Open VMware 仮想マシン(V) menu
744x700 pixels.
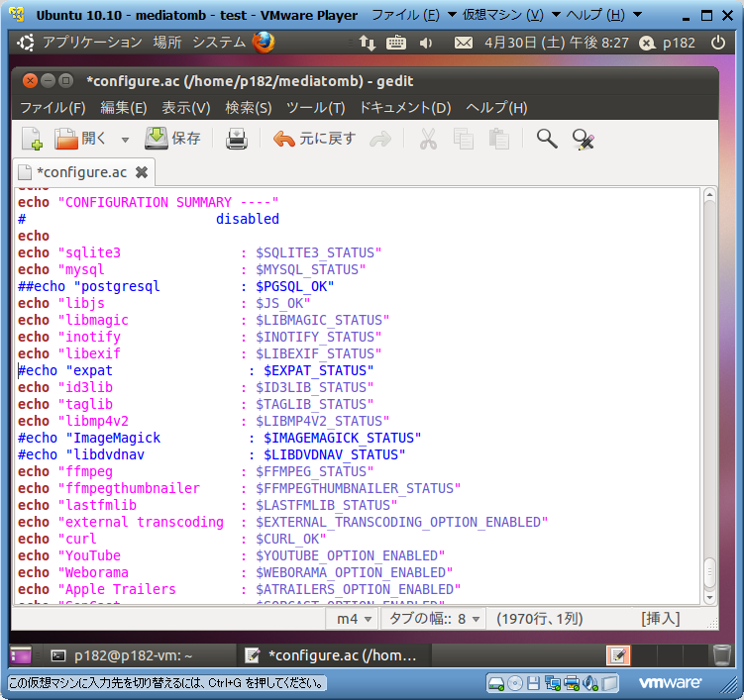(511, 15)
